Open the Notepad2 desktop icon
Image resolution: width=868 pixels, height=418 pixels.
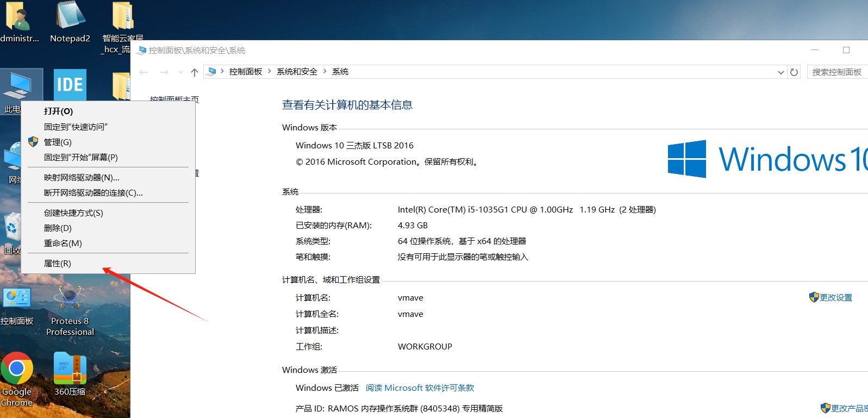[x=70, y=22]
